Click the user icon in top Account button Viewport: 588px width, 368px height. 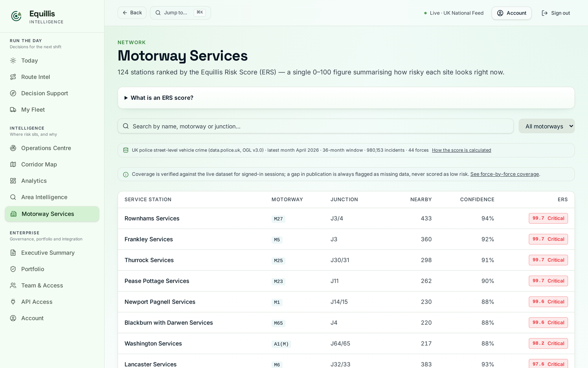500,13
